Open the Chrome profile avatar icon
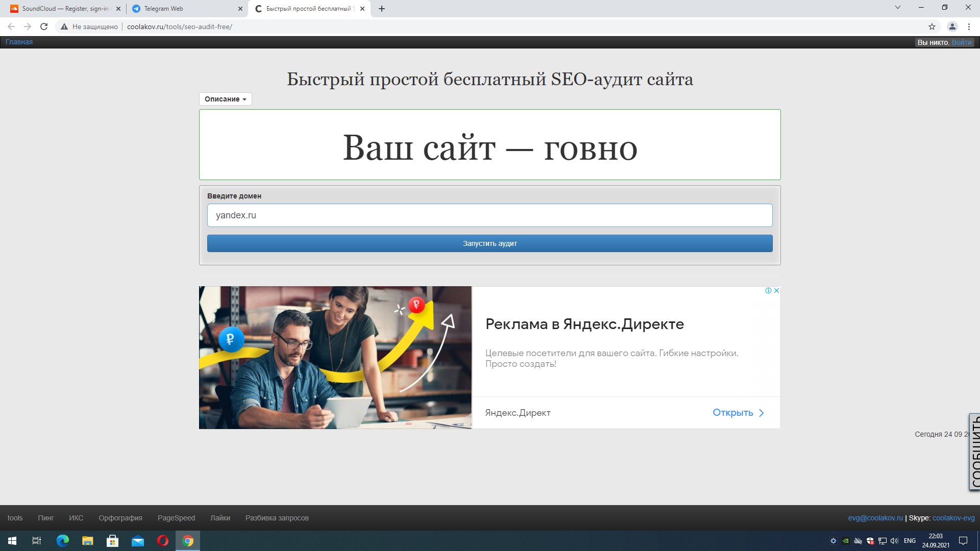This screenshot has height=551, width=980. (952, 27)
